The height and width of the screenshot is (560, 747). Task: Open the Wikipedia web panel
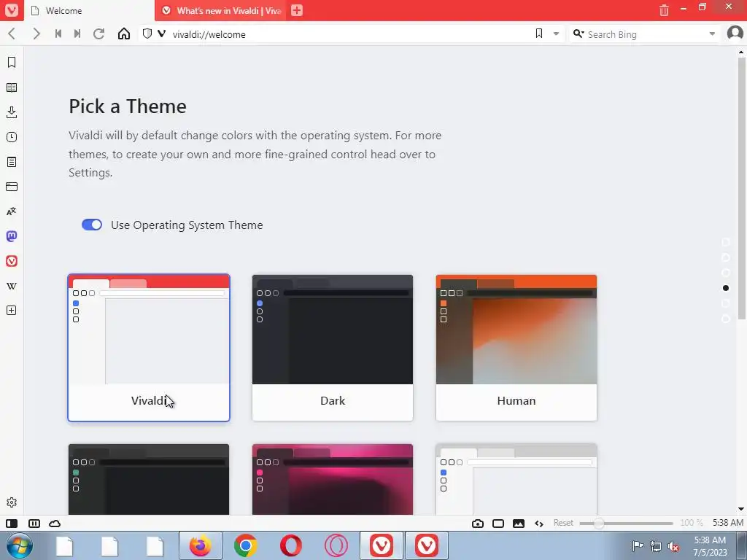(x=12, y=286)
